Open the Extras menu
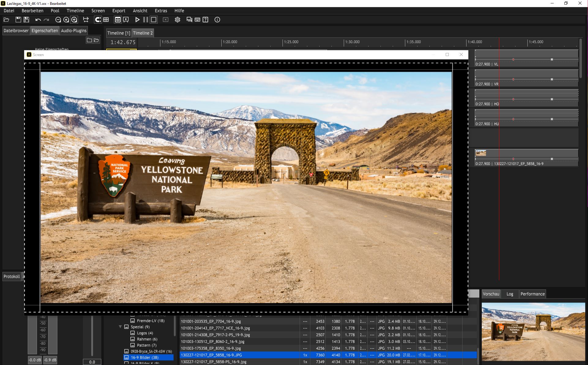Viewport: 588px width, 365px height. tap(161, 11)
